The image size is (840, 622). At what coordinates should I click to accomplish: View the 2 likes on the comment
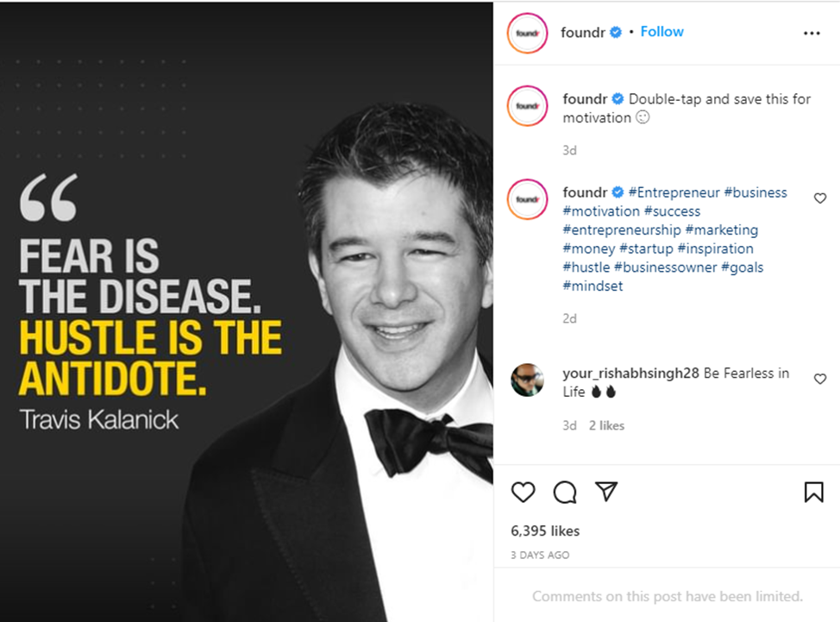coord(606,425)
